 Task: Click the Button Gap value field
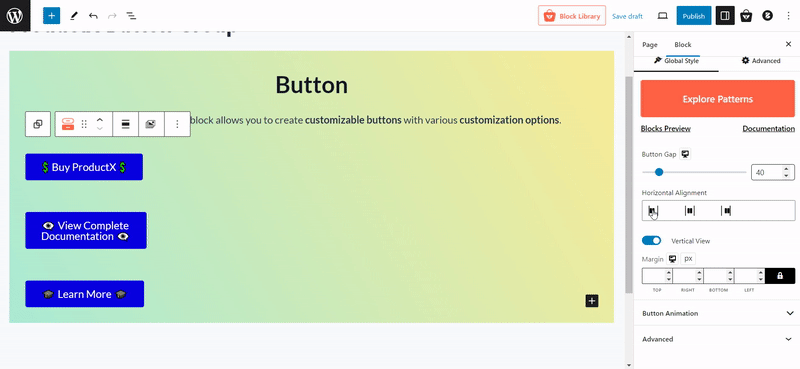pos(767,173)
